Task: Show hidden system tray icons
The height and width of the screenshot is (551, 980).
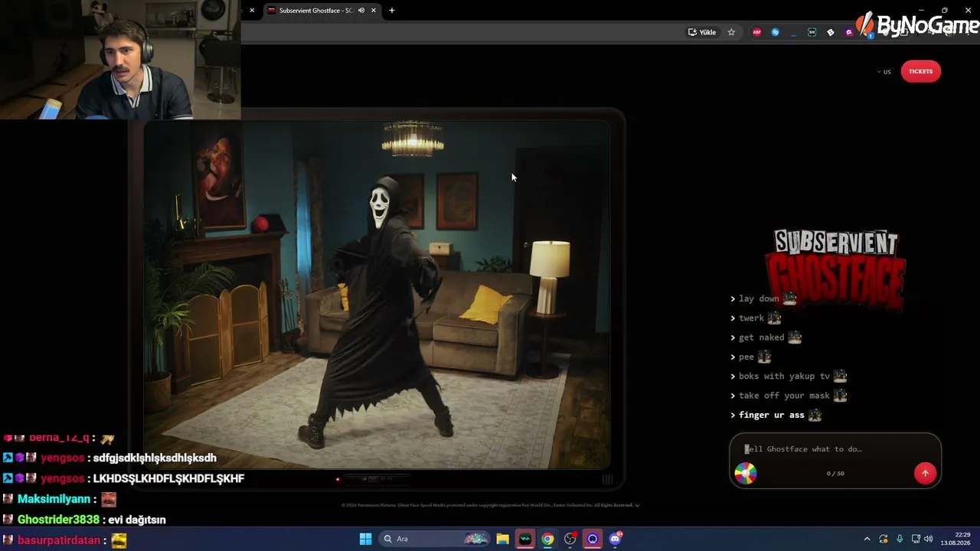Action: click(x=867, y=539)
